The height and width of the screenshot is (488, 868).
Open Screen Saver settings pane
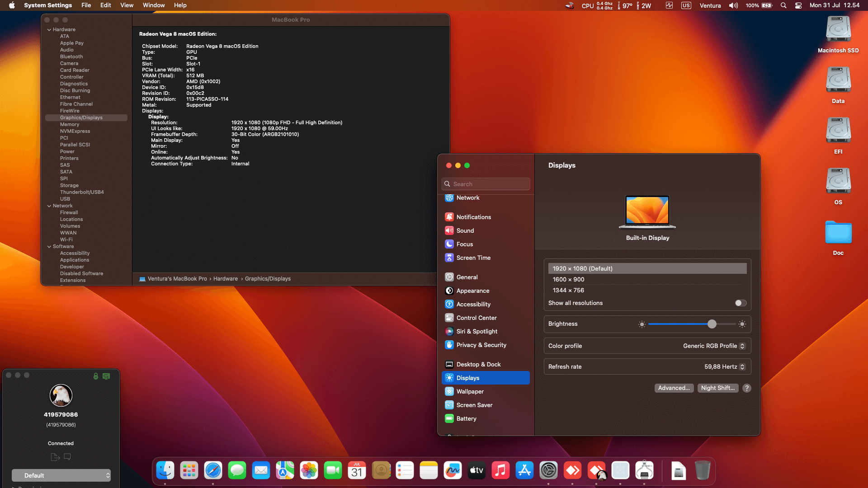point(486,405)
